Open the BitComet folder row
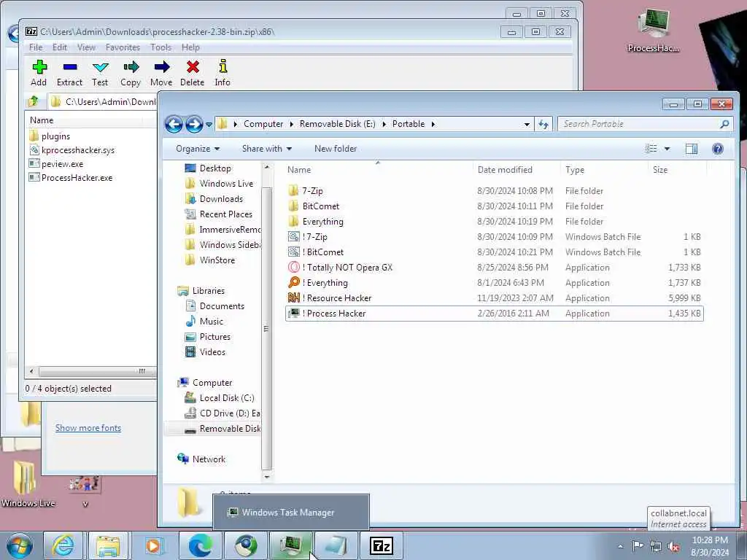Screen dimensions: 747x560 point(494,206)
